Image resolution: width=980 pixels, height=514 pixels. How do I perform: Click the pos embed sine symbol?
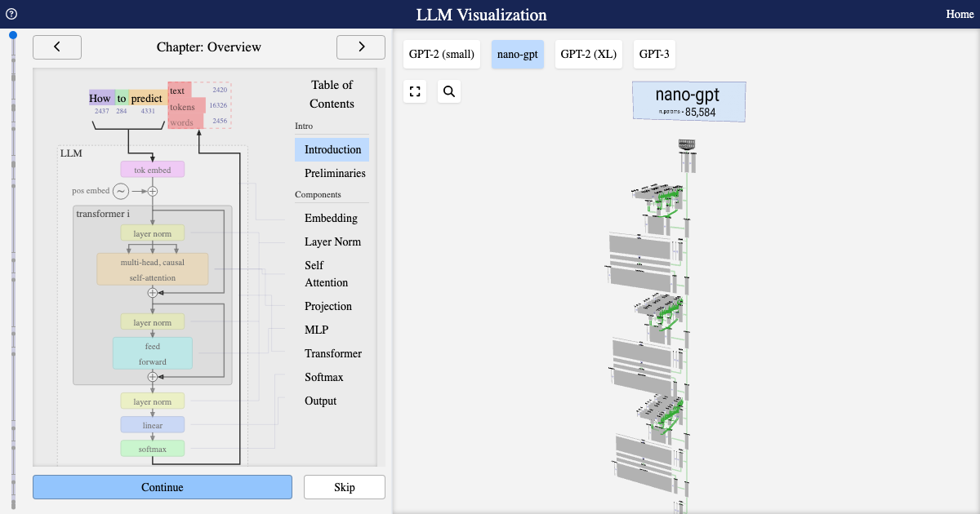coord(121,191)
